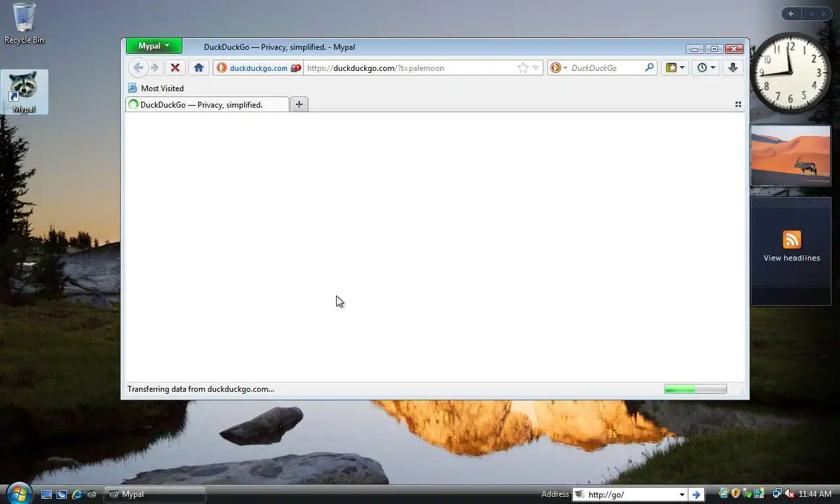Click the 11:44 AM taskbar clock
The height and width of the screenshot is (504, 840).
816,494
